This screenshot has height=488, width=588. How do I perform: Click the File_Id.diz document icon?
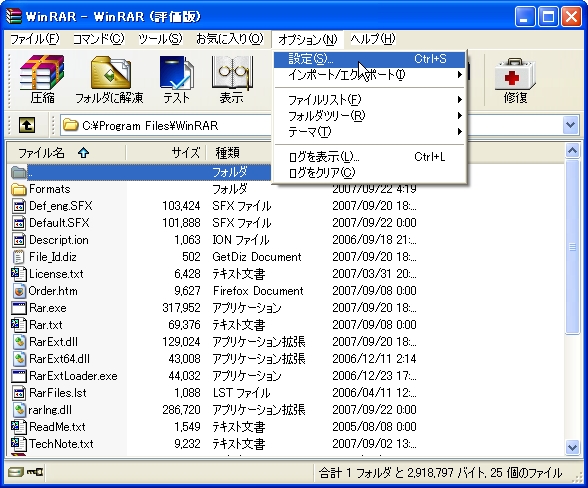[x=19, y=257]
